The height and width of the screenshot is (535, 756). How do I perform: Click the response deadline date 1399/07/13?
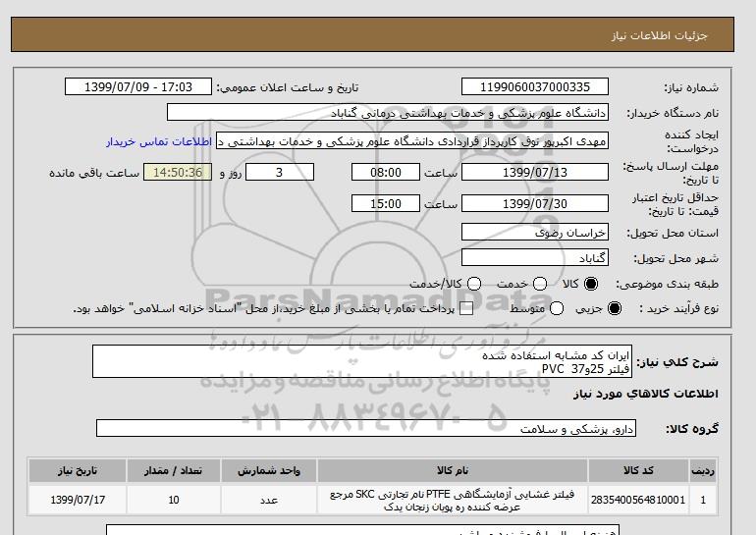click(535, 172)
